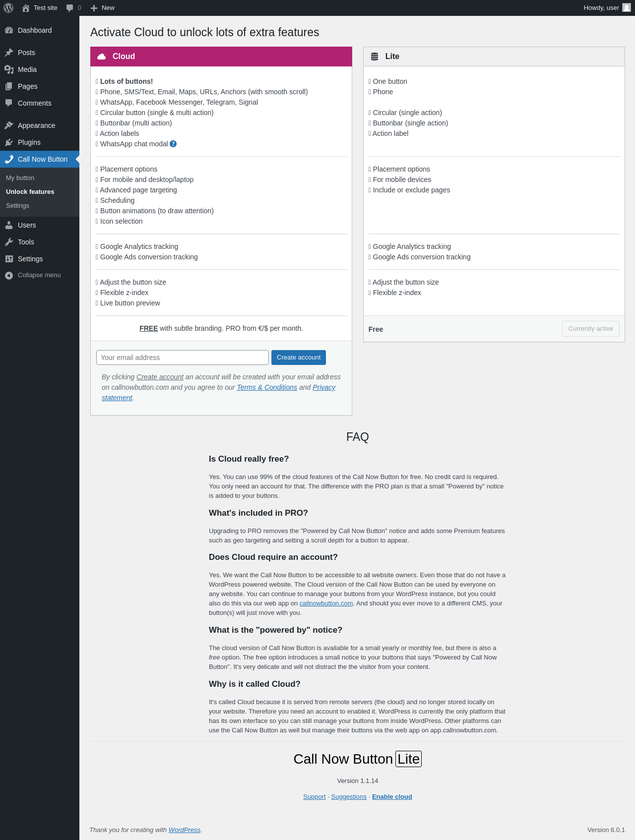635x840 pixels.
Task: Click the WhatsApp chat modal help icon
Action: [x=173, y=144]
